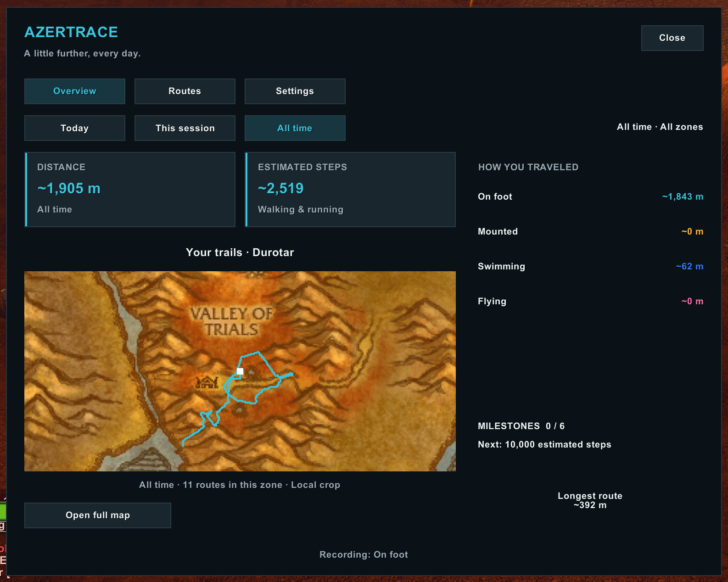Click the Recording: On foot status
The image size is (728, 582).
364,554
